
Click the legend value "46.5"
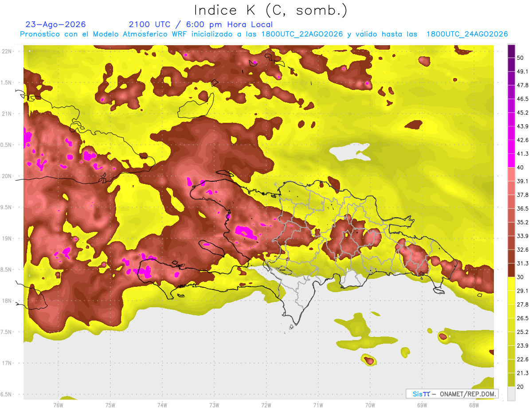point(522,99)
